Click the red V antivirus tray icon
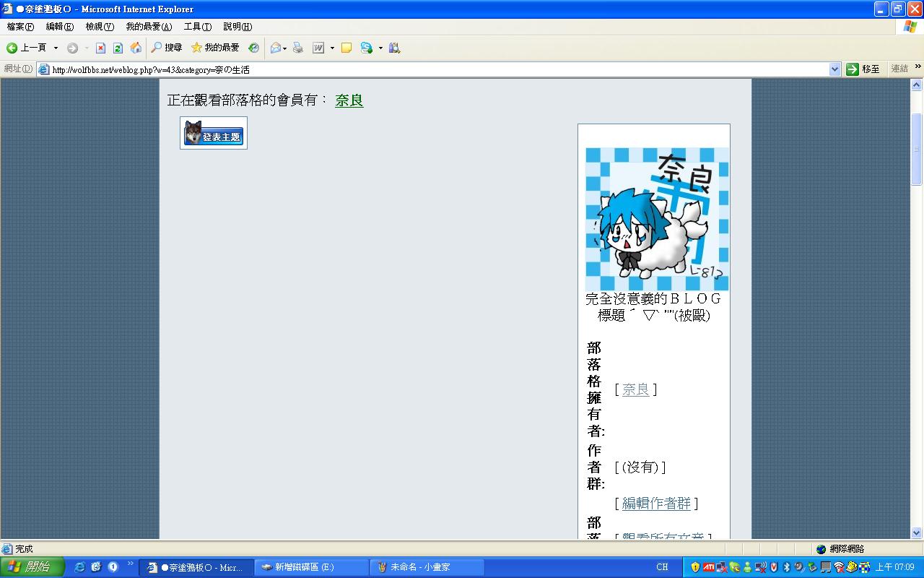Screen dimensions: 924x578 click(774, 567)
